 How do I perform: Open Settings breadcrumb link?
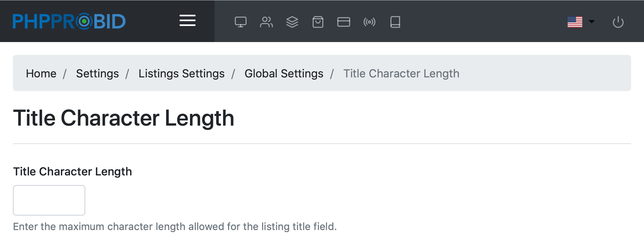[x=97, y=73]
